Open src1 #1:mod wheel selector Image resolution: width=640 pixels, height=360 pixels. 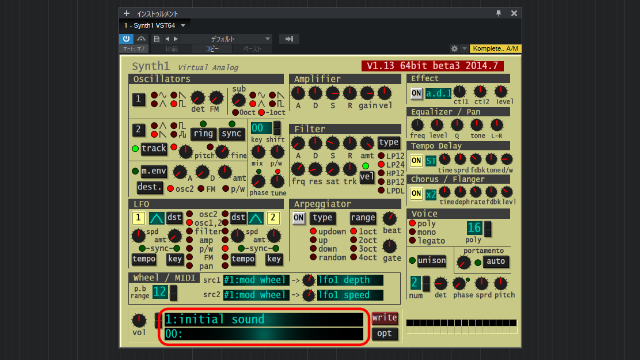(256, 280)
